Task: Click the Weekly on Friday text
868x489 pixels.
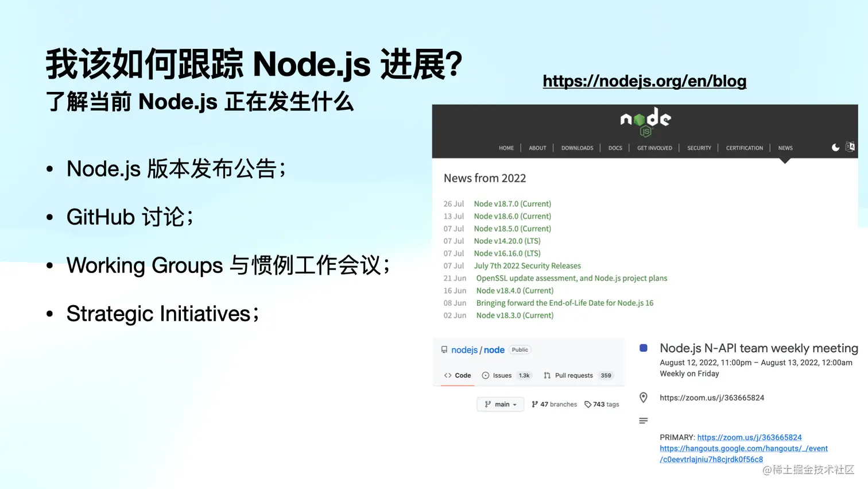Action: [x=689, y=374]
